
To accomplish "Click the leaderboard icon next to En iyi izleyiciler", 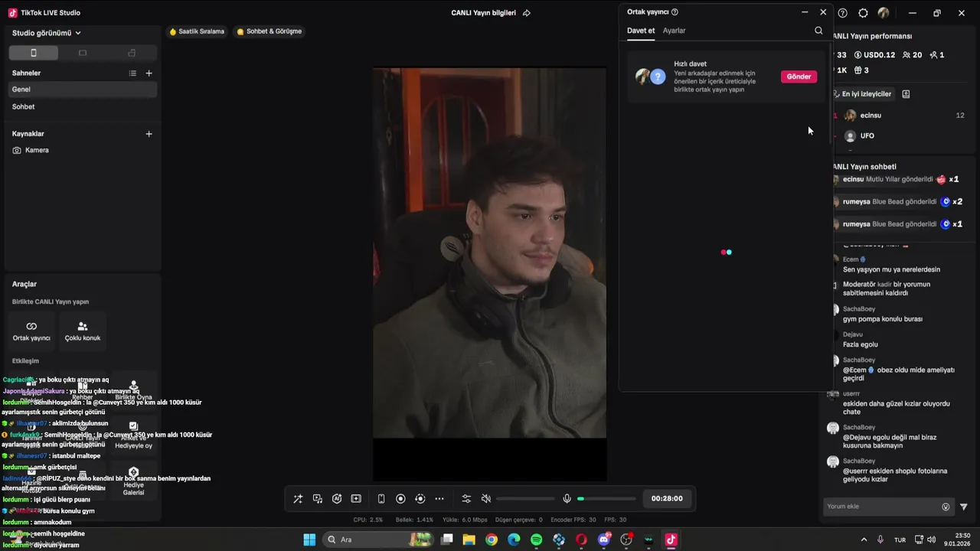I will [x=906, y=94].
